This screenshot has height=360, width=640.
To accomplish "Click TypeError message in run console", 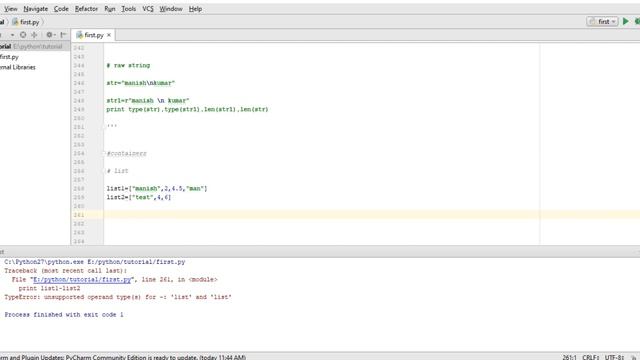I will click(x=118, y=297).
